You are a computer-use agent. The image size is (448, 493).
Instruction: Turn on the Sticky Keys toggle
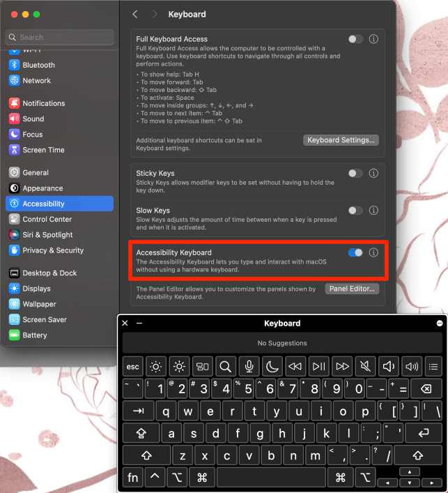tap(355, 173)
